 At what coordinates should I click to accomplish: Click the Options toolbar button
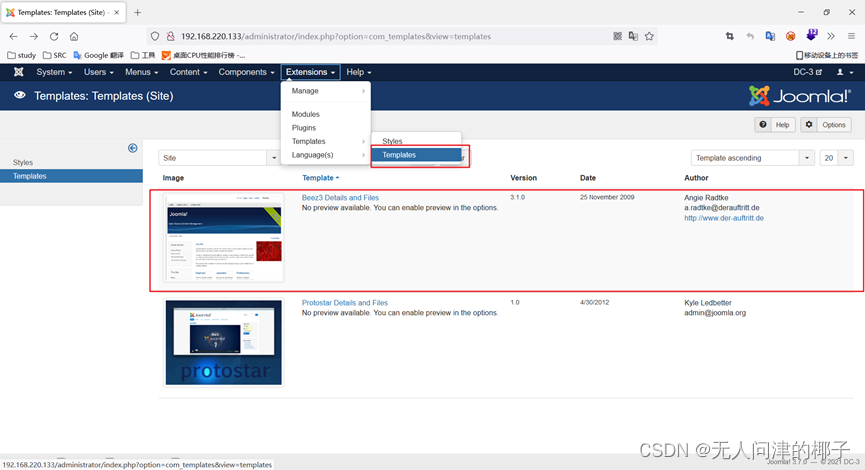point(826,125)
